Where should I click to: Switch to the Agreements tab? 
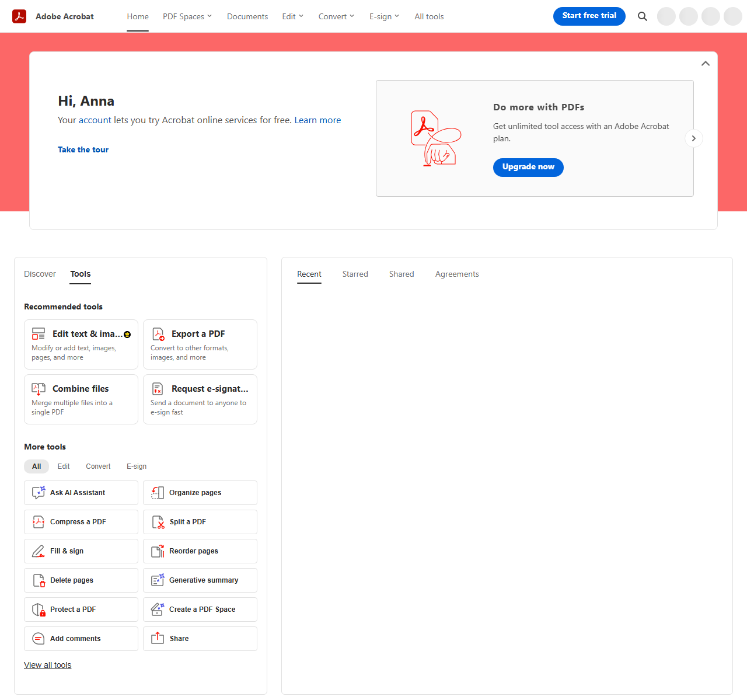click(x=457, y=274)
